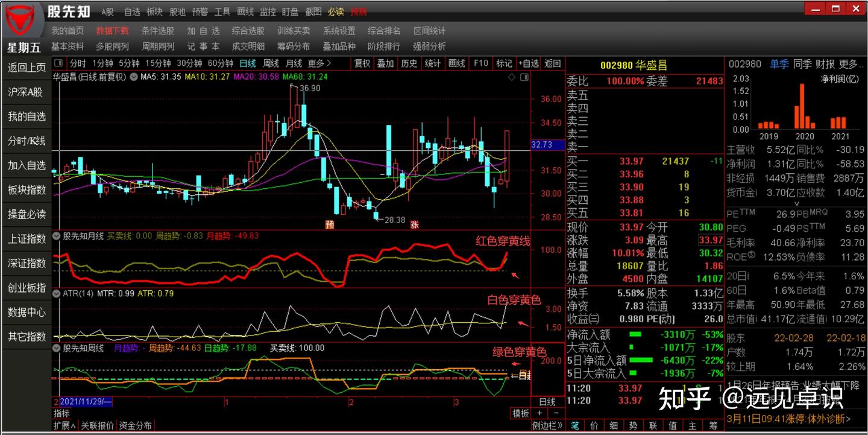Select the 笔 tab under the quote panel

click(575, 426)
